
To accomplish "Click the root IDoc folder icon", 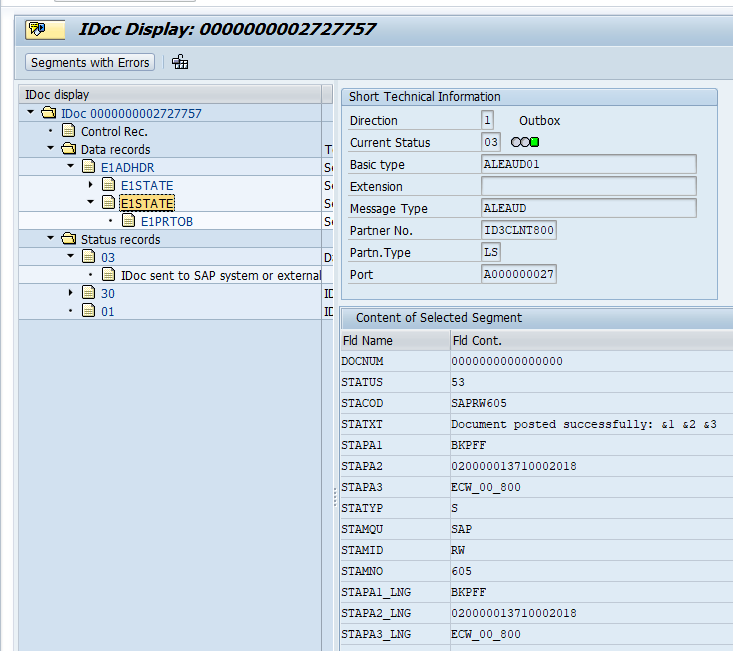I will coord(49,113).
